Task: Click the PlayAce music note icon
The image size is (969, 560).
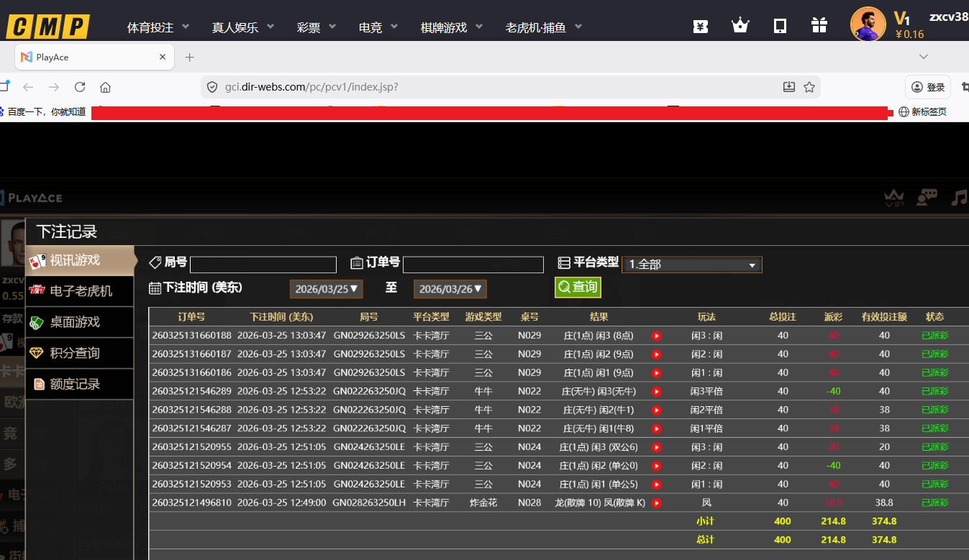Action: click(x=959, y=198)
